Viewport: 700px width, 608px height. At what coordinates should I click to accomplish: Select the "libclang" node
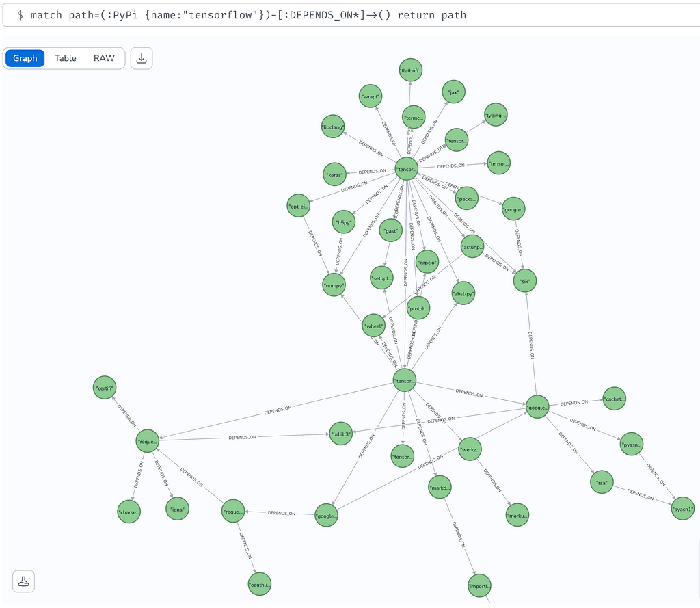pyautogui.click(x=333, y=127)
